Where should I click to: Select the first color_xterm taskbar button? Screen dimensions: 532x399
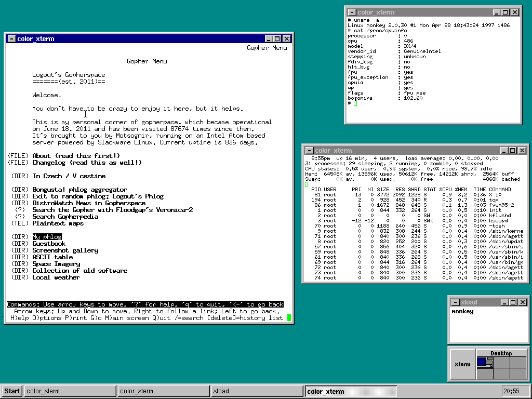point(70,391)
